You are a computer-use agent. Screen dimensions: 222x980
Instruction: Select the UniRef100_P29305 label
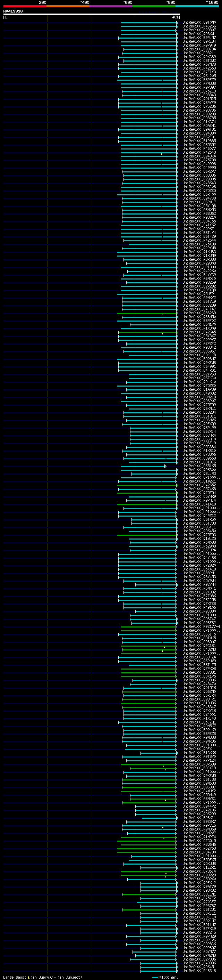click(x=199, y=179)
